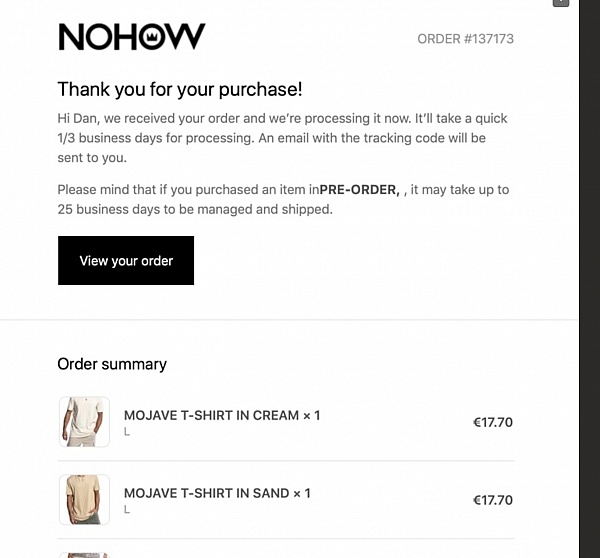
Task: Click the NOHOW logo
Action: 132,37
